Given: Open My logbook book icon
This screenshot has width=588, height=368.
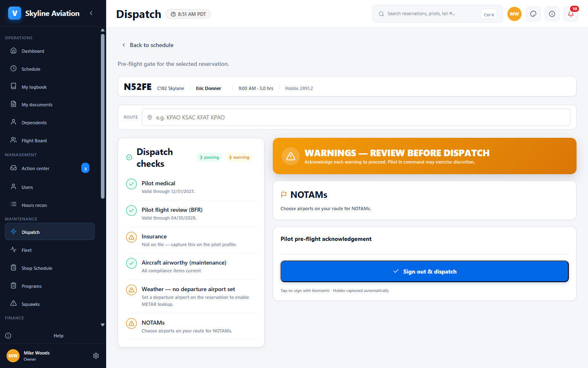Looking at the screenshot, I should tap(13, 87).
